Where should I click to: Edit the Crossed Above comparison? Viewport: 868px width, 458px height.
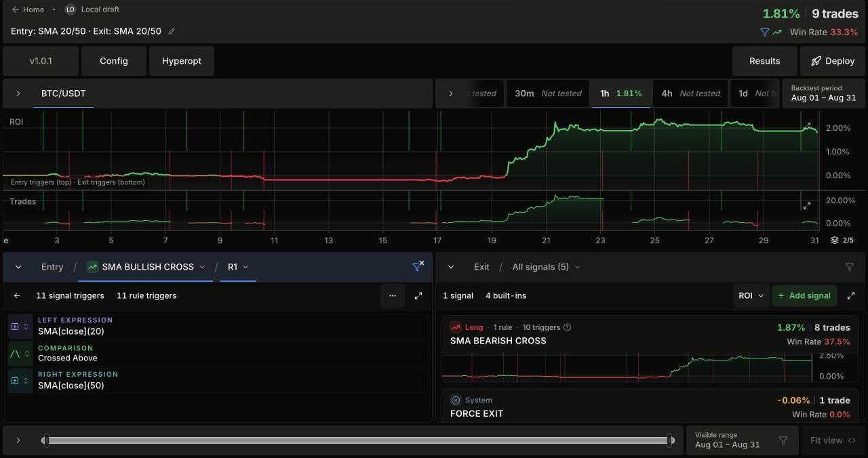tap(68, 358)
